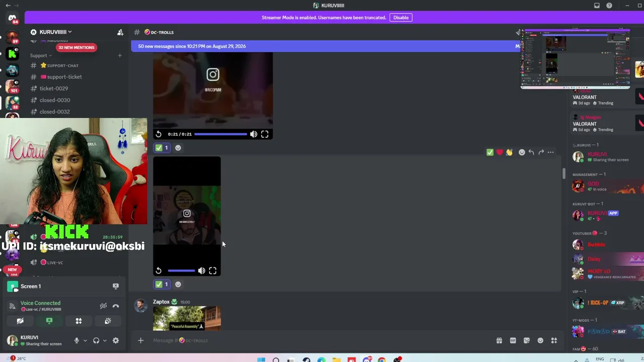Open Zaptox's user profile name

click(x=161, y=302)
